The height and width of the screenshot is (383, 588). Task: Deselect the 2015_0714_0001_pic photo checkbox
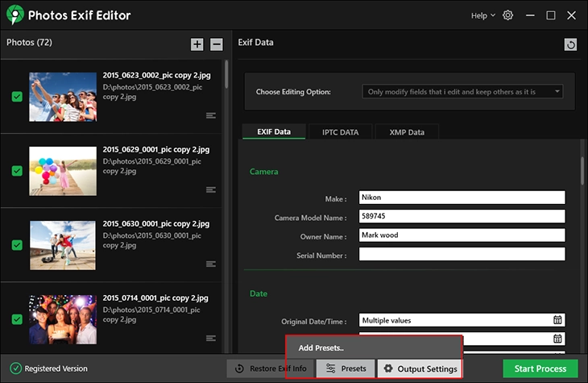tap(17, 319)
